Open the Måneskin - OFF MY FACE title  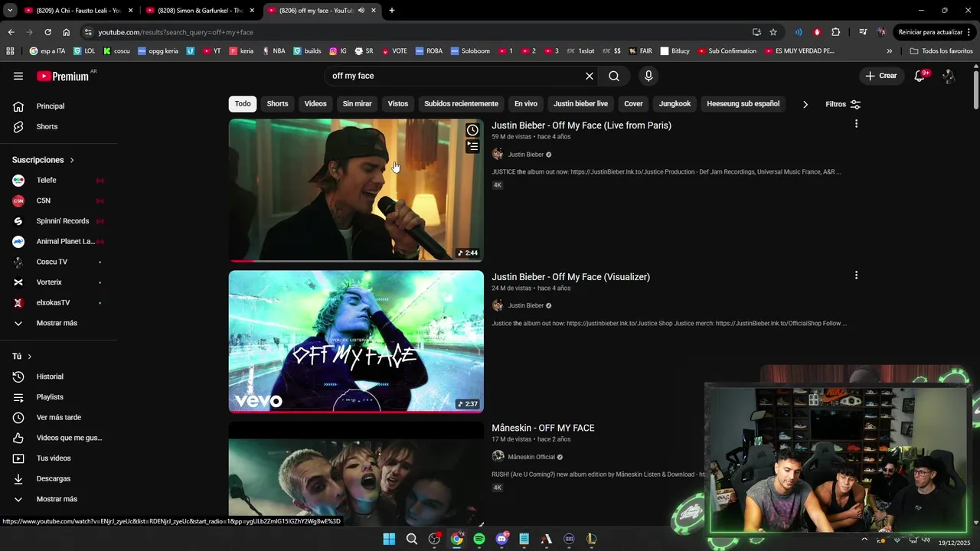pyautogui.click(x=543, y=428)
